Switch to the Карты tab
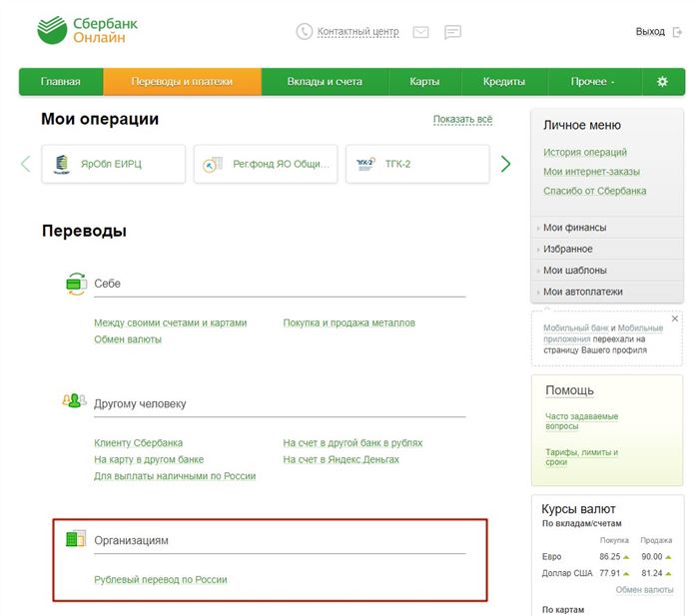This screenshot has height=616, width=699. click(424, 82)
